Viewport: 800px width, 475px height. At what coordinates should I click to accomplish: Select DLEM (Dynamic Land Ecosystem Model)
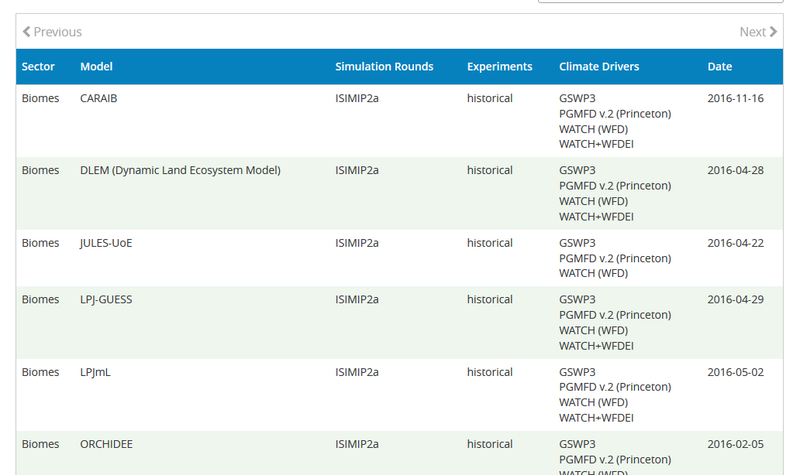181,170
